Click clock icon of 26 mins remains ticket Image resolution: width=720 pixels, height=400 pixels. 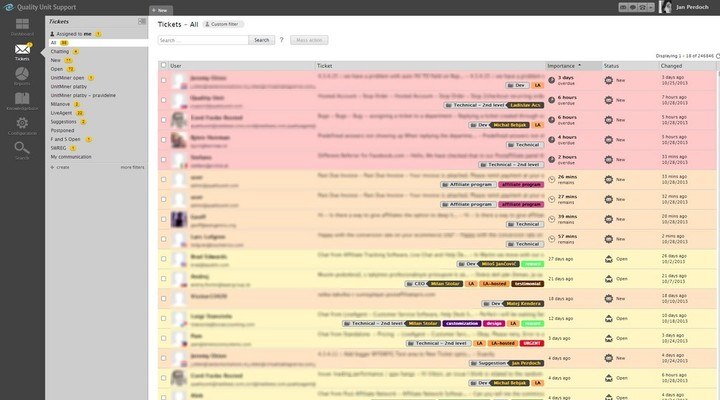[551, 180]
